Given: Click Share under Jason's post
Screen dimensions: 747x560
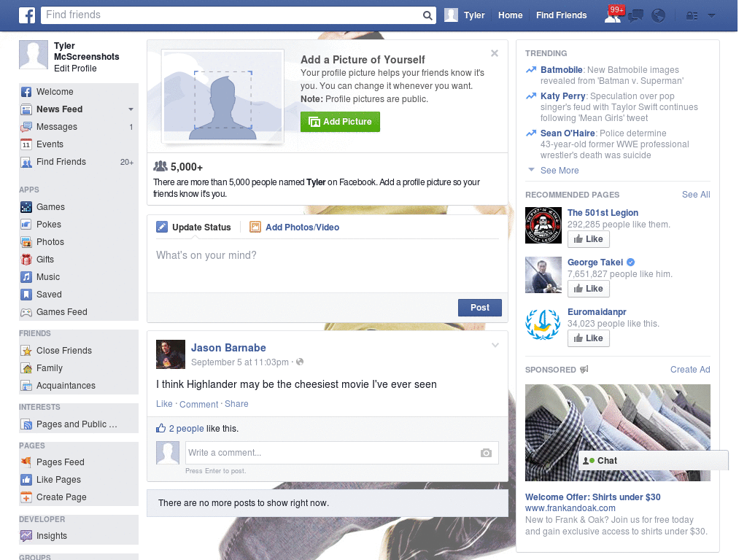Looking at the screenshot, I should (x=236, y=404).
